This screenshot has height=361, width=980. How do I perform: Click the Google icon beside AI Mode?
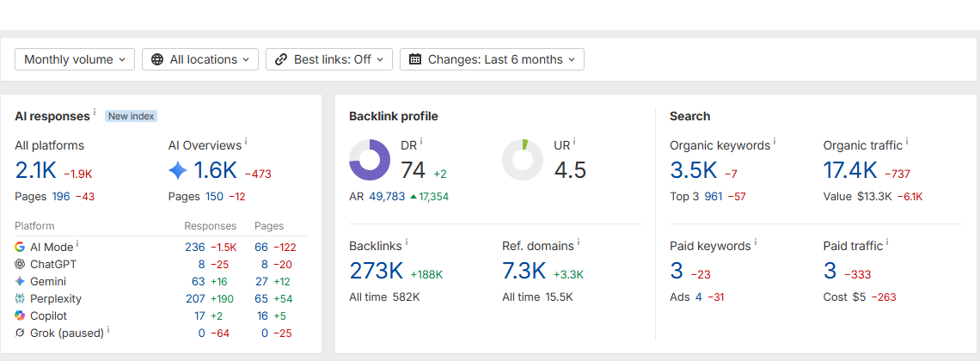tap(20, 247)
